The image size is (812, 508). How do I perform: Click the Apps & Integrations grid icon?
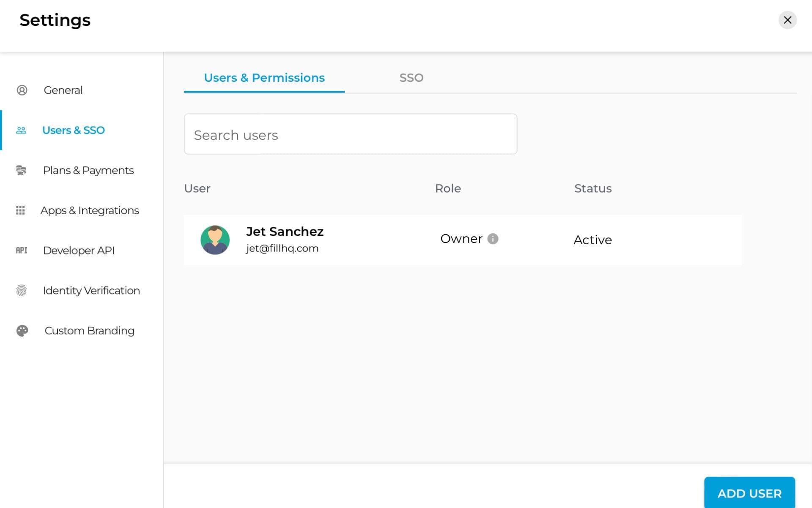(20, 210)
